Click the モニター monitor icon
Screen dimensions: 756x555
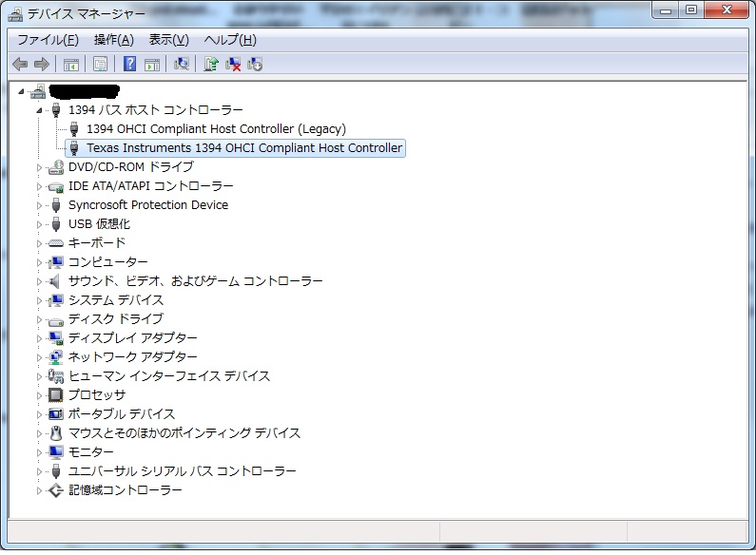pos(56,452)
